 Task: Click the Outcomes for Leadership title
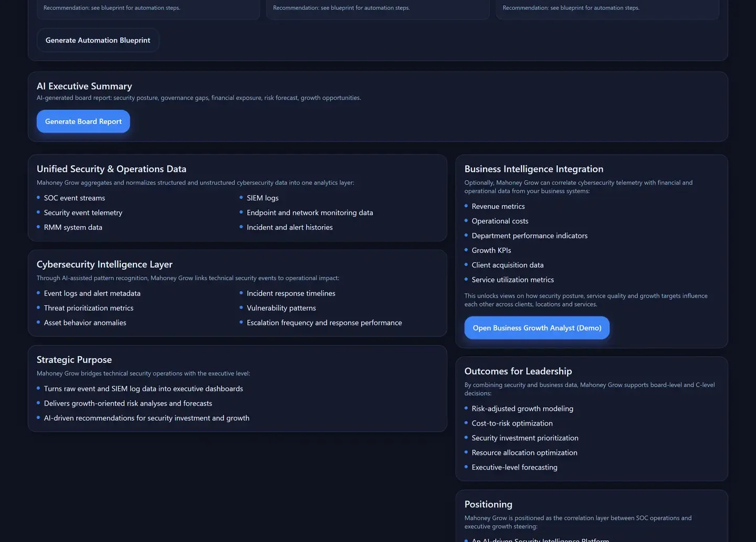[x=518, y=371]
